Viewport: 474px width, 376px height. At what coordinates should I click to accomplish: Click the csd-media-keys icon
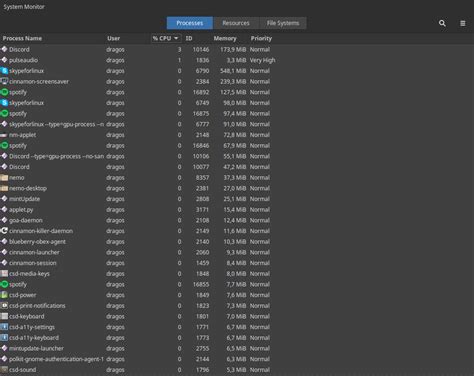click(4, 274)
